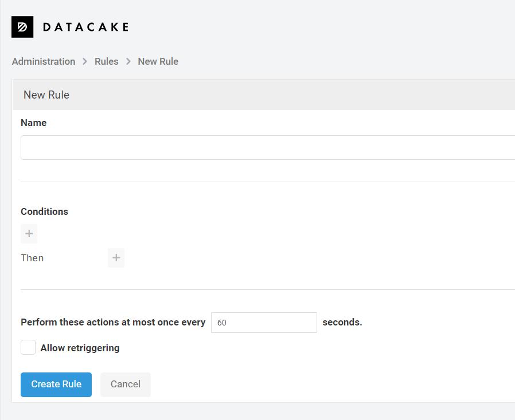
Task: Click the chevron after Administration breadcrumb
Action: click(x=85, y=61)
